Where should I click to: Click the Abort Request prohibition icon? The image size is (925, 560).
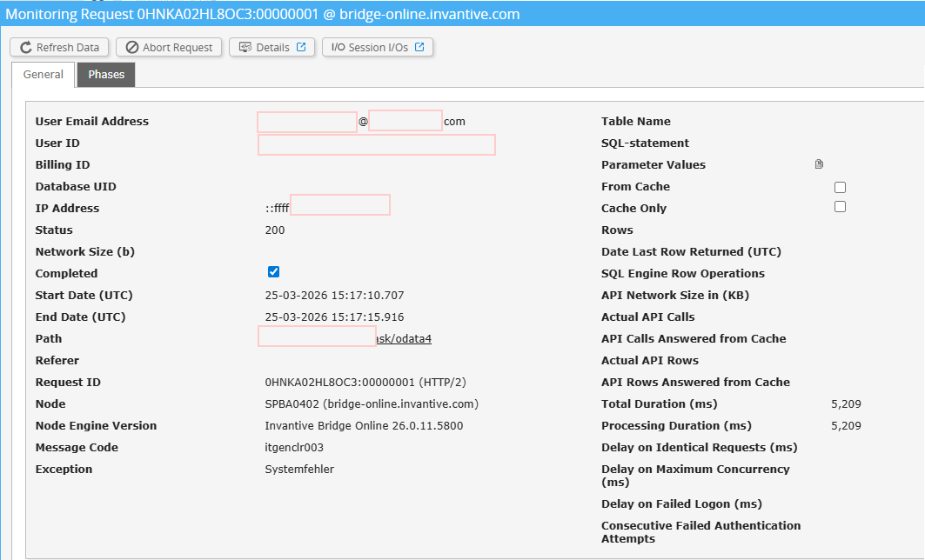pyautogui.click(x=132, y=47)
